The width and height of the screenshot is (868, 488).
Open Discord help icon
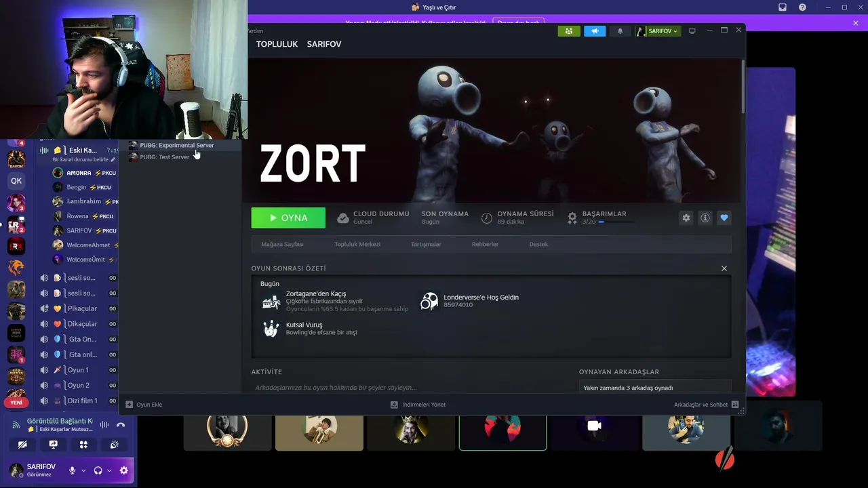pyautogui.click(x=802, y=7)
